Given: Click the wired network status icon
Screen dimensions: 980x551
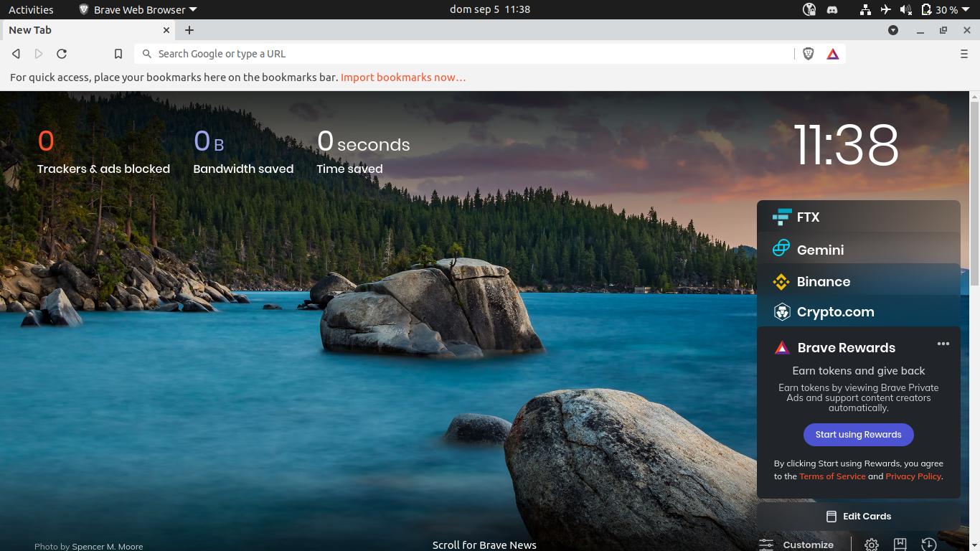Looking at the screenshot, I should coord(865,9).
